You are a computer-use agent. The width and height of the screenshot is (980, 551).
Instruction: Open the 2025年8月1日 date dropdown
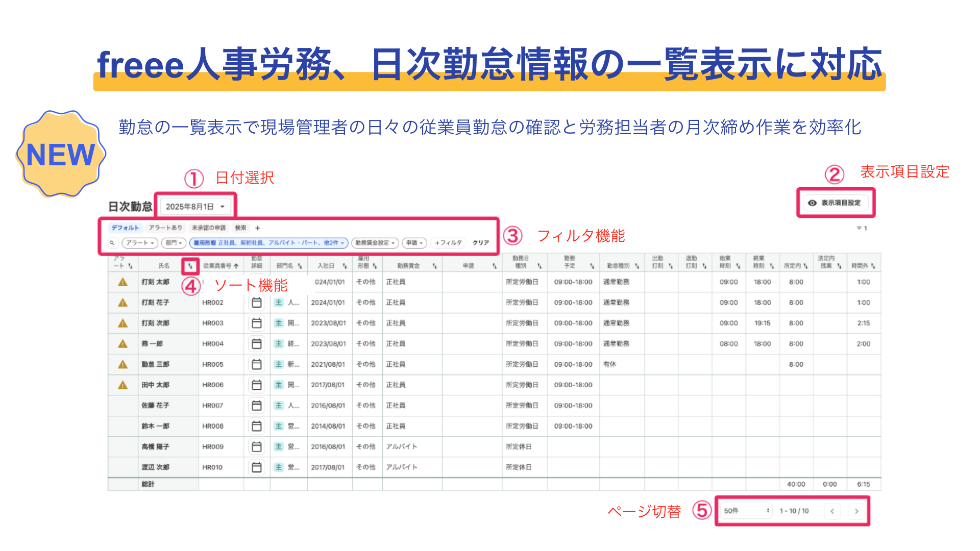coord(195,207)
